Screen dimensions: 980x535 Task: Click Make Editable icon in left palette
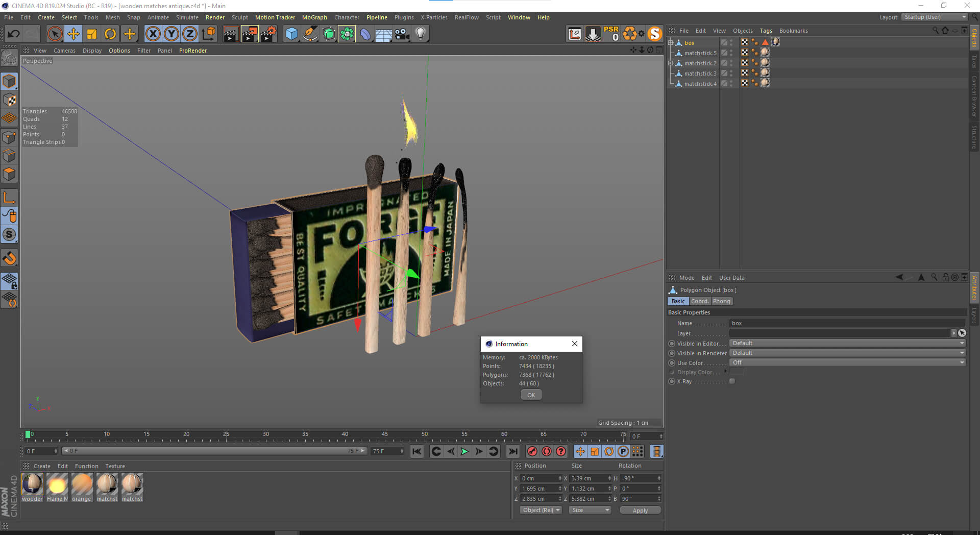pyautogui.click(x=9, y=58)
